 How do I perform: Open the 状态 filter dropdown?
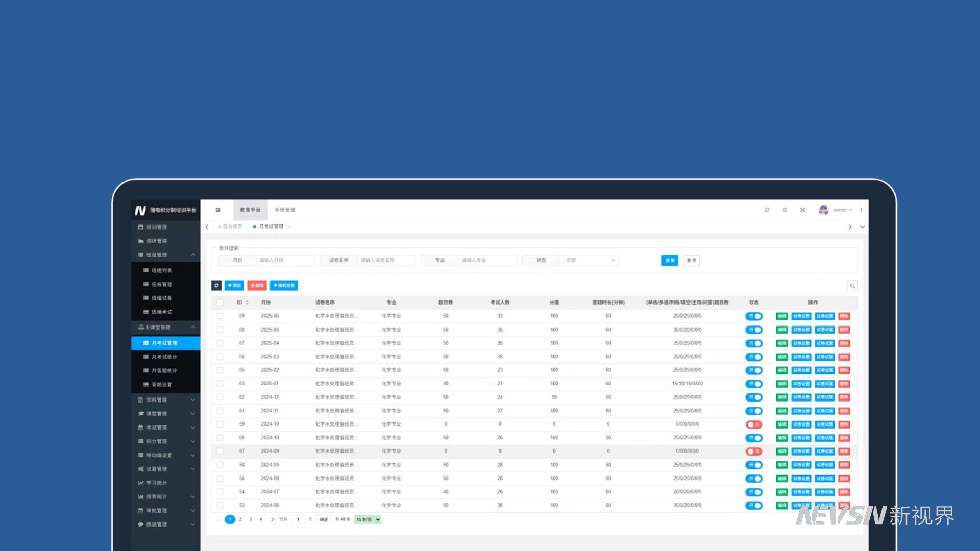(590, 260)
